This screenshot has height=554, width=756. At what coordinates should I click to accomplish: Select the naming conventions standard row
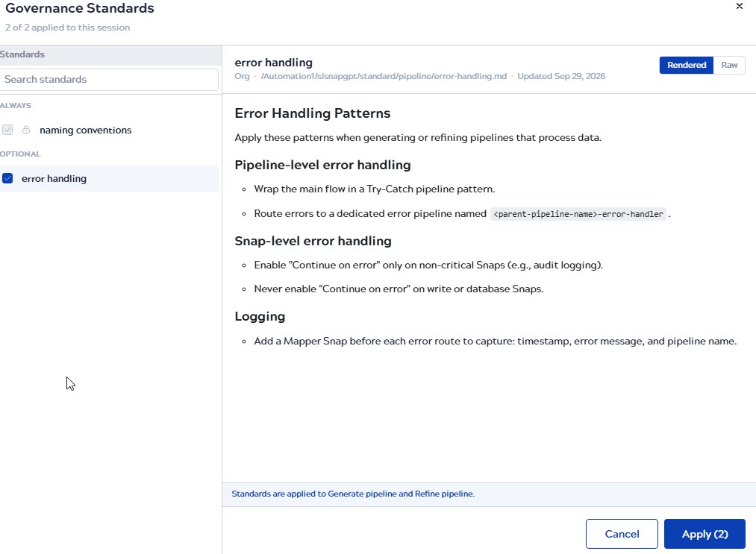(109, 130)
